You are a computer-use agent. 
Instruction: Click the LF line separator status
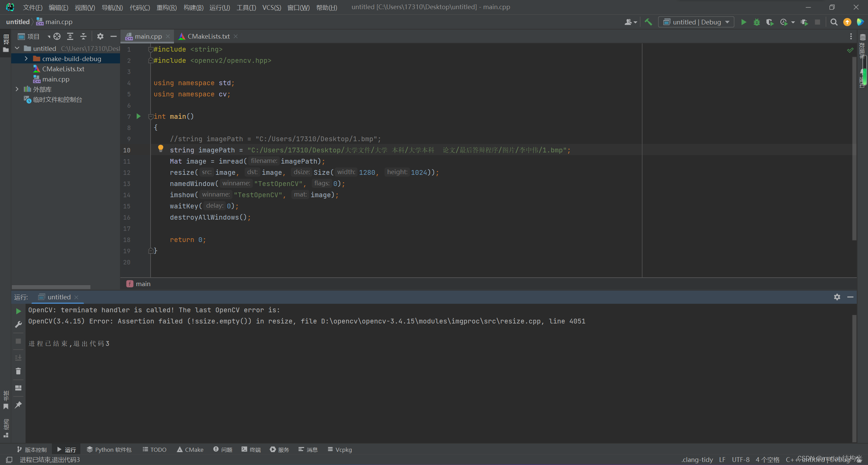722,460
